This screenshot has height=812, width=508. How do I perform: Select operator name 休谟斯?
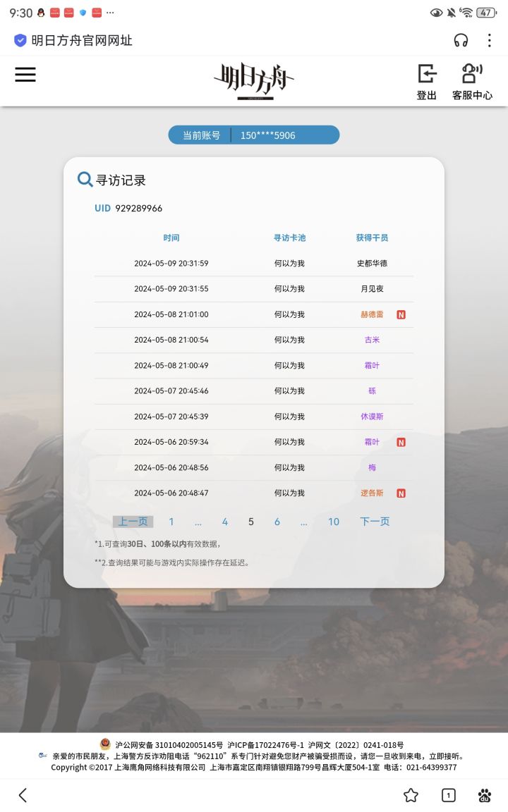372,417
